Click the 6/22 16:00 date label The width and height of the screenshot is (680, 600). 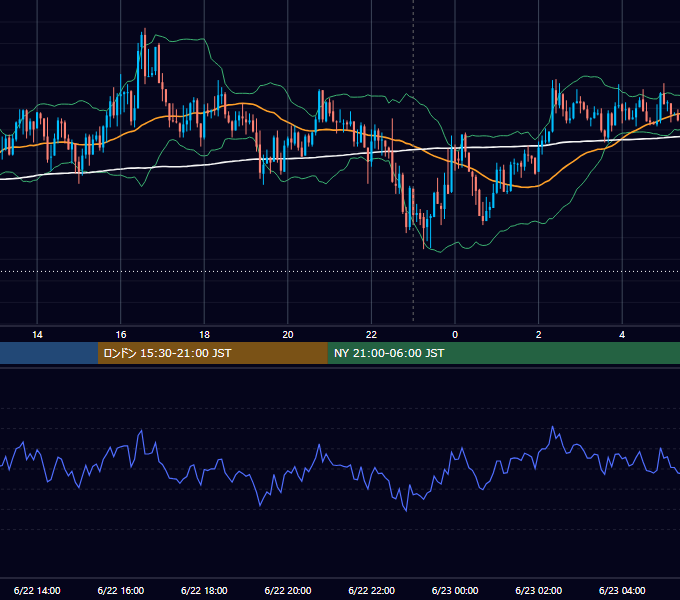[x=121, y=590]
